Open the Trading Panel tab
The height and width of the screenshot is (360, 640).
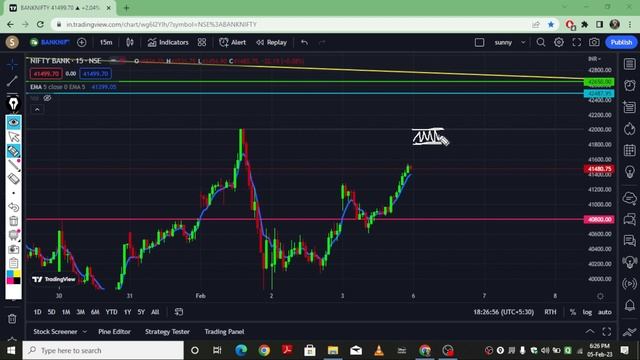tap(224, 331)
